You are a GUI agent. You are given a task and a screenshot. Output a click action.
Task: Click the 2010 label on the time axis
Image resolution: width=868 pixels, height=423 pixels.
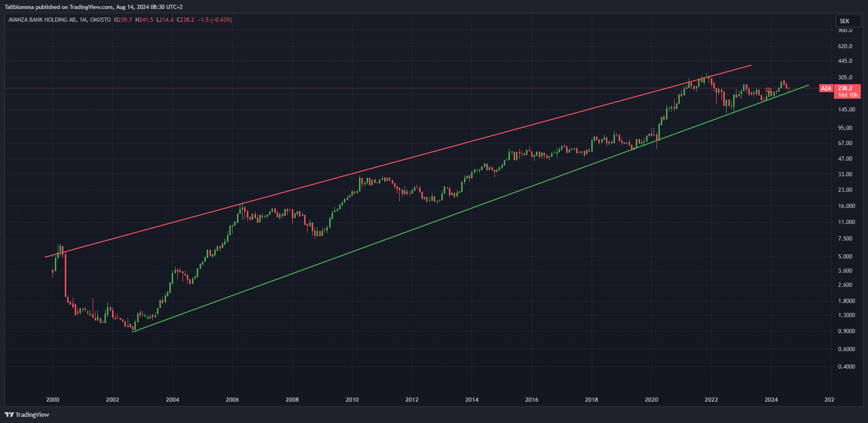pos(352,399)
